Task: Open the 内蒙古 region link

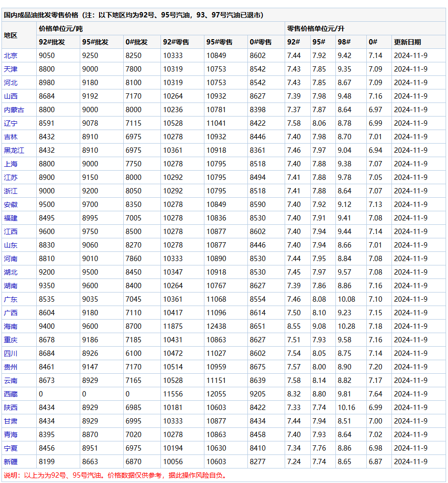Action: [x=14, y=110]
